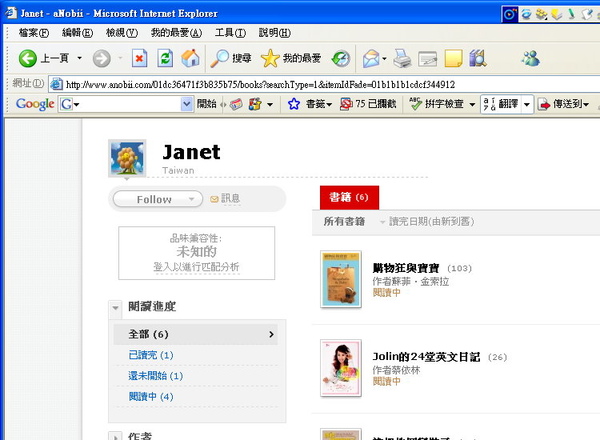Screen dimensions: 600x440
Task: Click the 已讀完 (1) filter link
Action: pyautogui.click(x=151, y=355)
